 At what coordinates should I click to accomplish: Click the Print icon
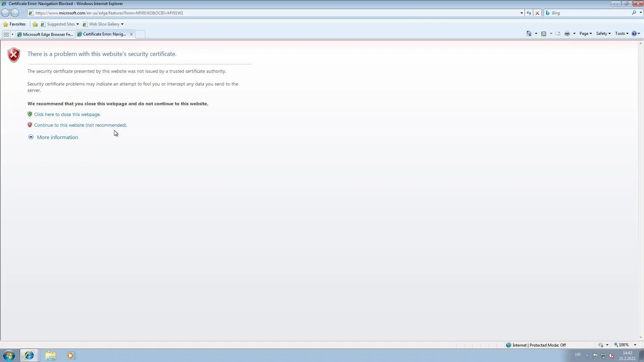pos(567,34)
